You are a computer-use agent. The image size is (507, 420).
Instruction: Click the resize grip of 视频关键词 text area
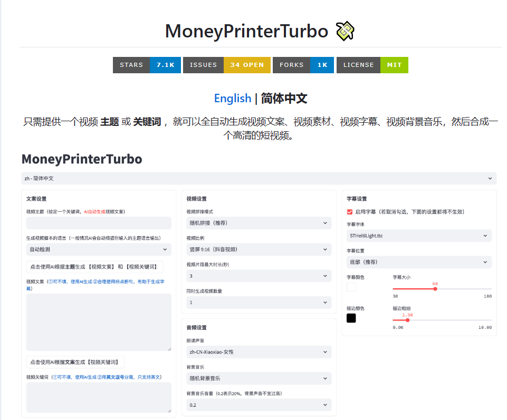click(x=169, y=411)
